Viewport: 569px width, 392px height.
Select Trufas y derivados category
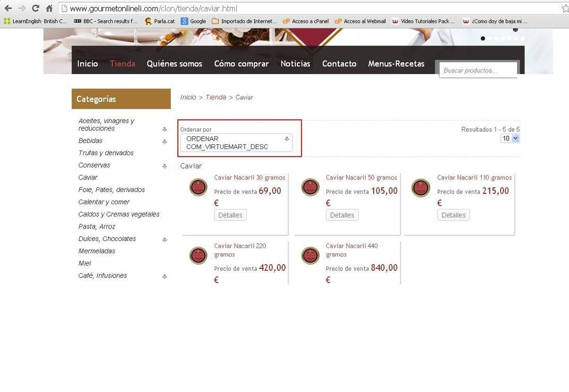(x=106, y=153)
